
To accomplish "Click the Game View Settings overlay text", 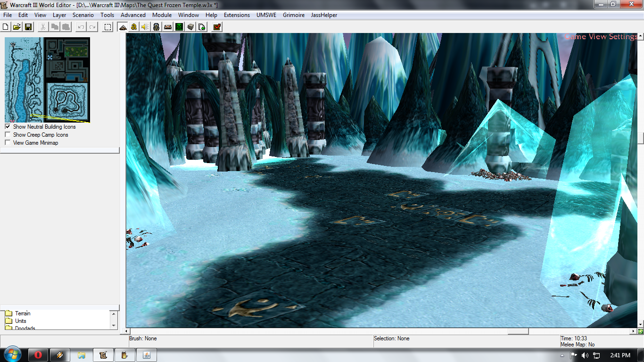I will (x=601, y=37).
